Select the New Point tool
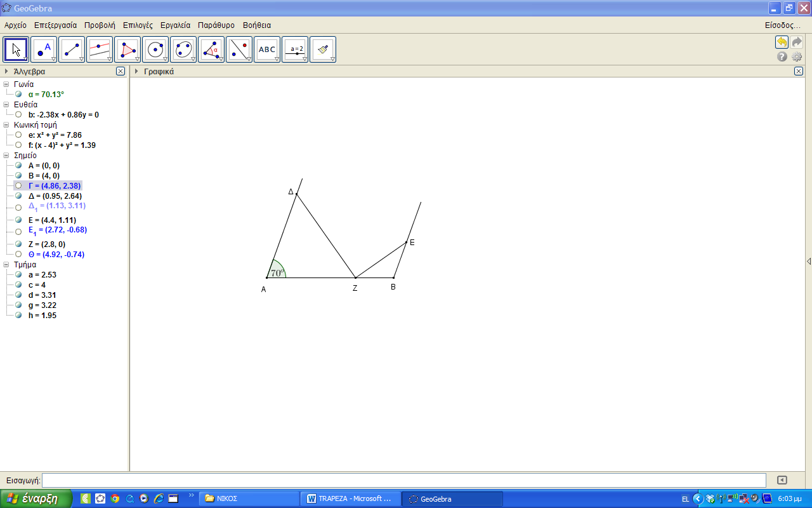Screen dimensions: 812x508 point(44,50)
